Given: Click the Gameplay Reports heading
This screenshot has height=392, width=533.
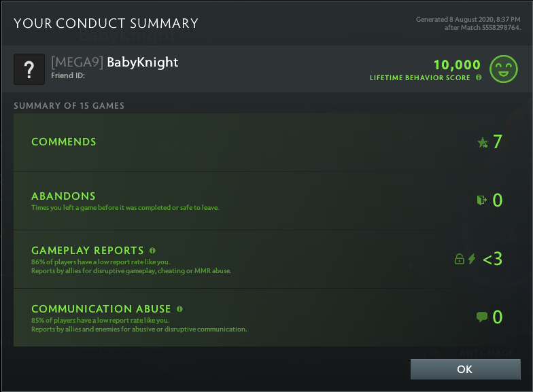Looking at the screenshot, I should pos(87,250).
